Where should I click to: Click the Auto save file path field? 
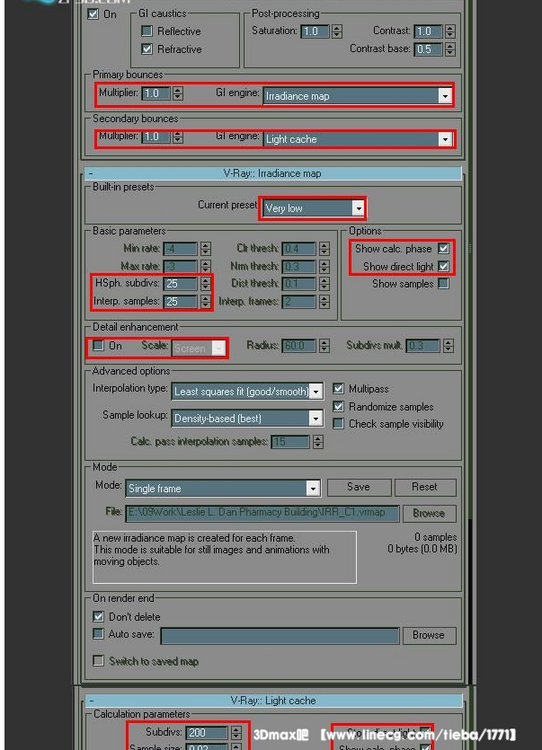pyautogui.click(x=280, y=636)
